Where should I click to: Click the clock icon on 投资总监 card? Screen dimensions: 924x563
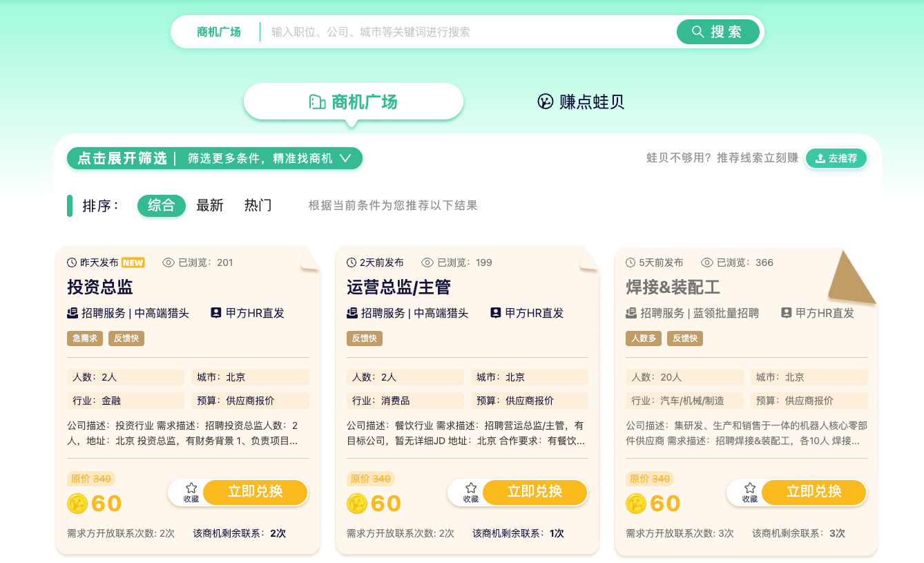point(72,263)
